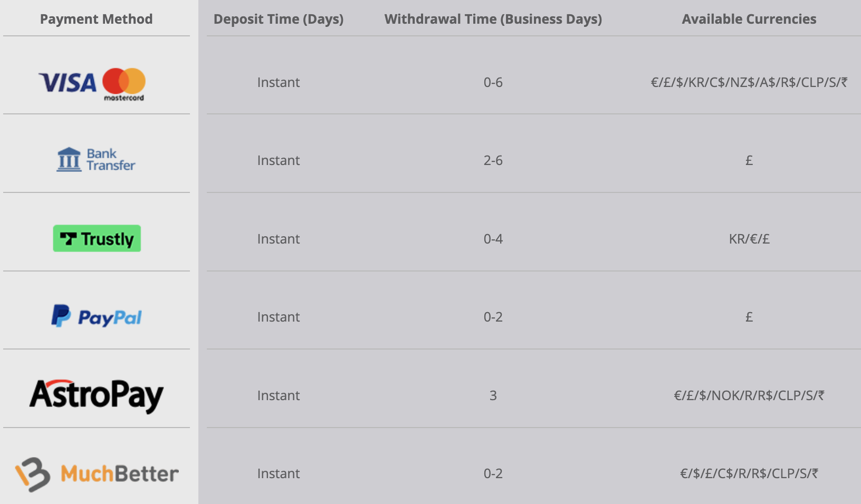The image size is (861, 504).
Task: Click the Mastercard logo
Action: coord(124,83)
